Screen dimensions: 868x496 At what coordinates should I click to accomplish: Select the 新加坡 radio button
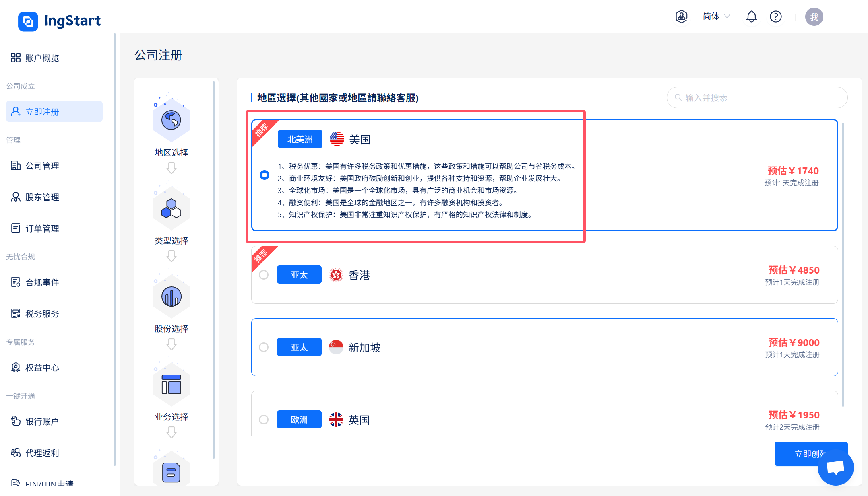tap(264, 347)
